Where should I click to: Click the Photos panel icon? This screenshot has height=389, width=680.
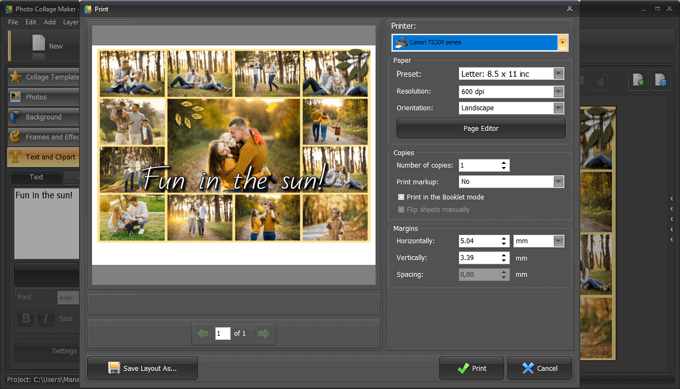point(16,97)
